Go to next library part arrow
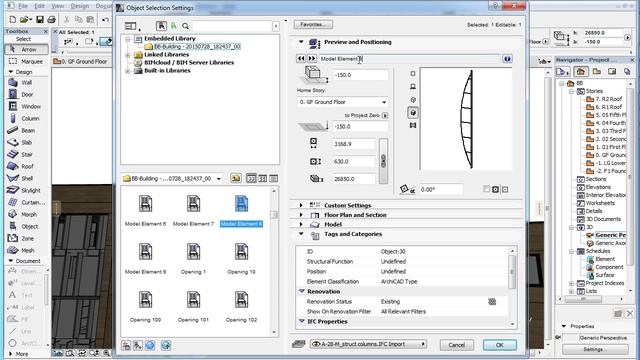The image size is (640, 360). (311, 59)
